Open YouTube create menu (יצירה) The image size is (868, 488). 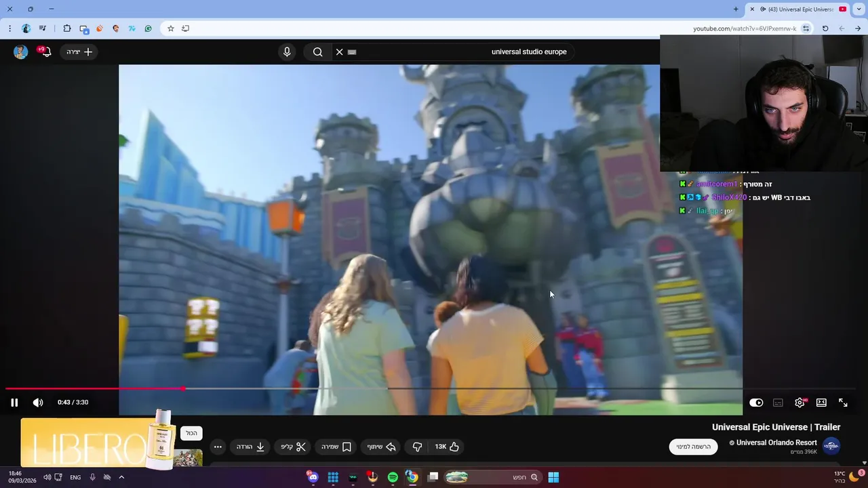click(x=79, y=52)
